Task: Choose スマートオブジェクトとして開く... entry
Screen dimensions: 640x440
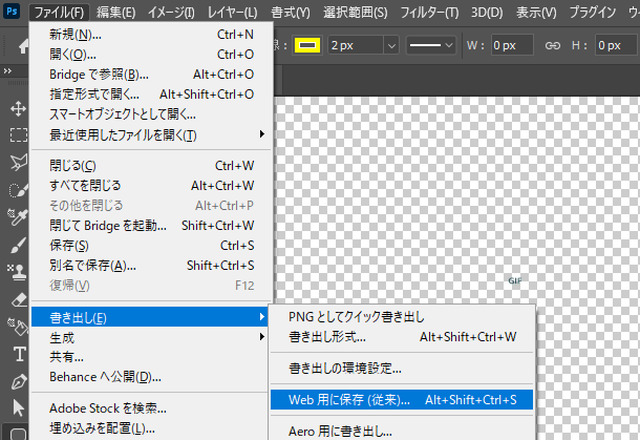Action: (x=151, y=114)
